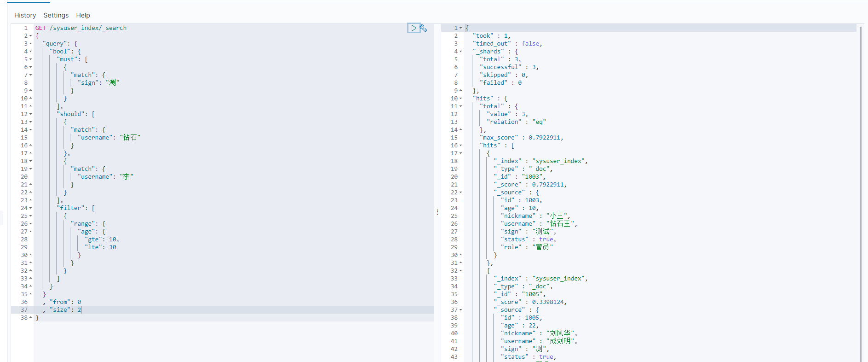Click the GET /sysuser_index/_search request line

coord(81,28)
